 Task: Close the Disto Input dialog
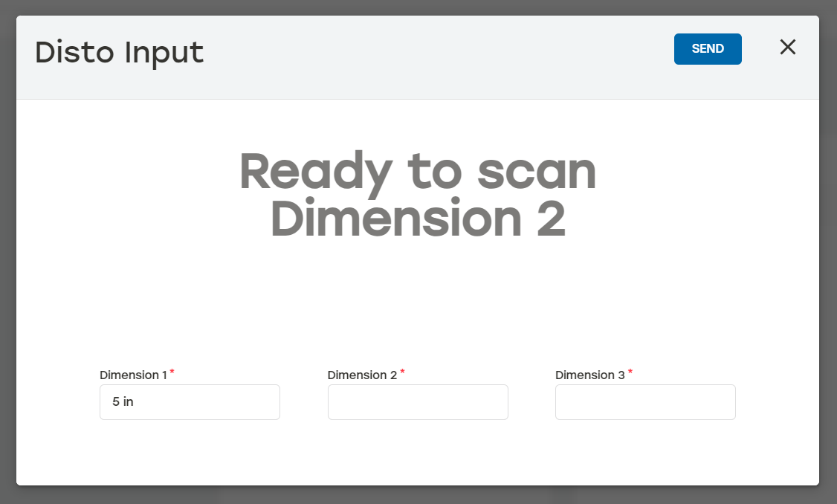(787, 48)
